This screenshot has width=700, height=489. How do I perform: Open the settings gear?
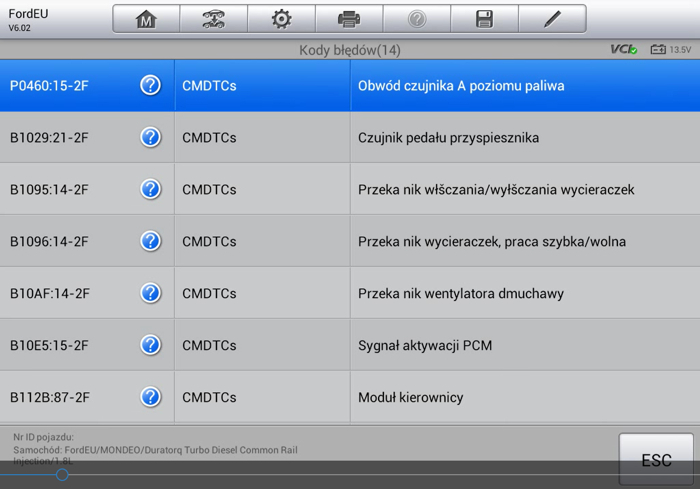click(281, 19)
